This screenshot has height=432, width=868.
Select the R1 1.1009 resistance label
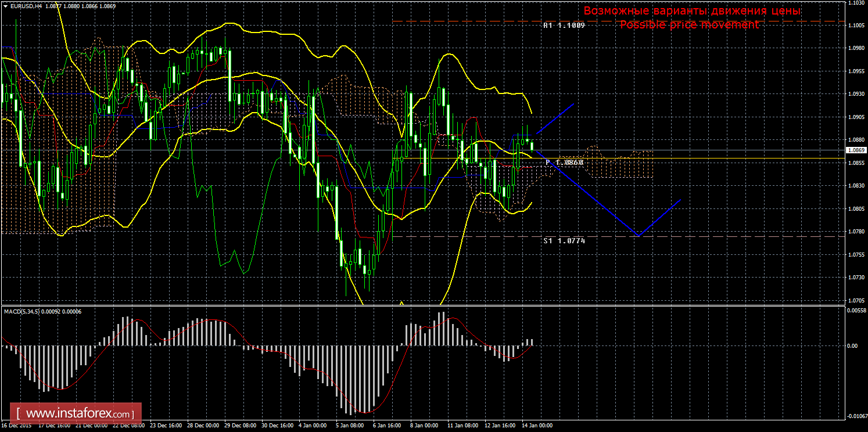click(x=564, y=26)
